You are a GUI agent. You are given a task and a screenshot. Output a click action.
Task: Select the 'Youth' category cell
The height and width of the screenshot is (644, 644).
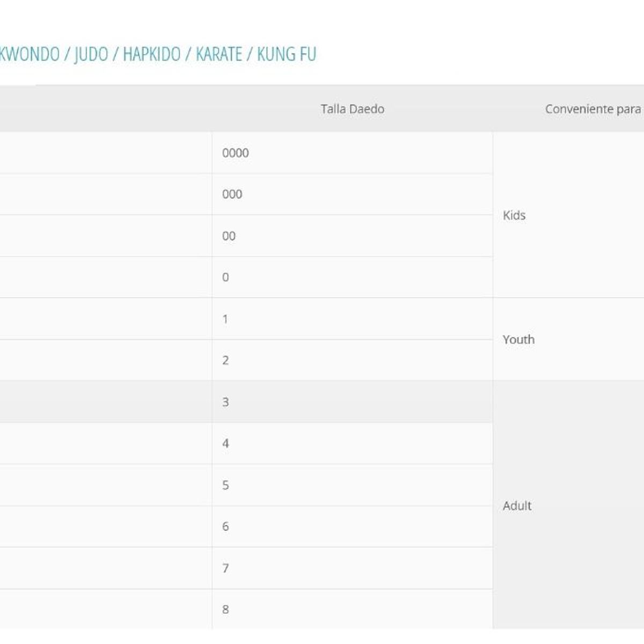[x=518, y=339]
